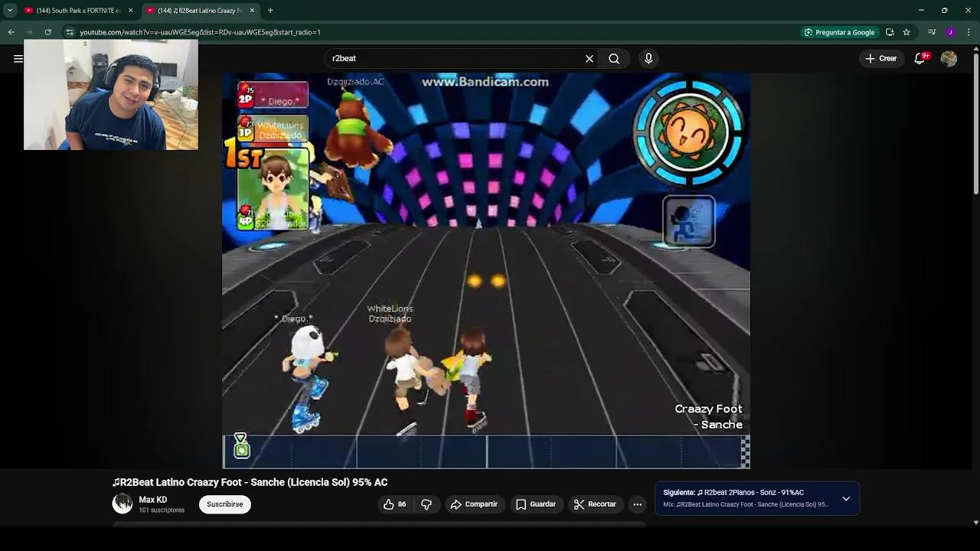Go forward in browser history

click(x=29, y=32)
